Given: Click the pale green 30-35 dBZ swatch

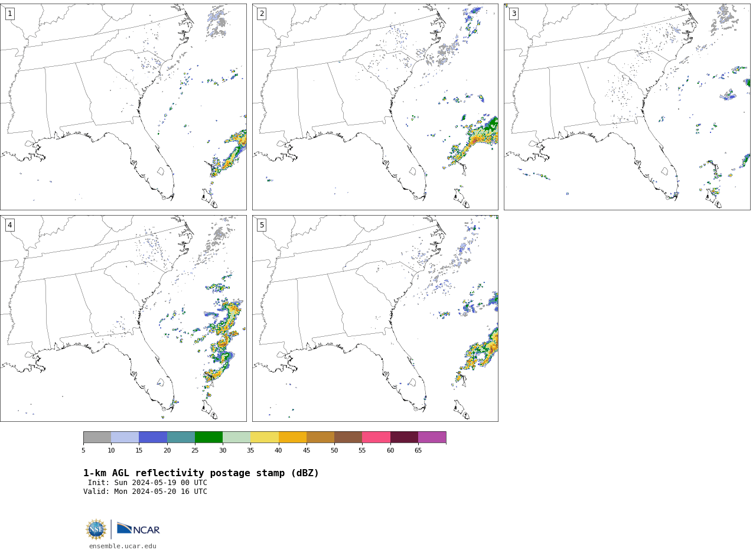Looking at the screenshot, I should click(x=237, y=437).
